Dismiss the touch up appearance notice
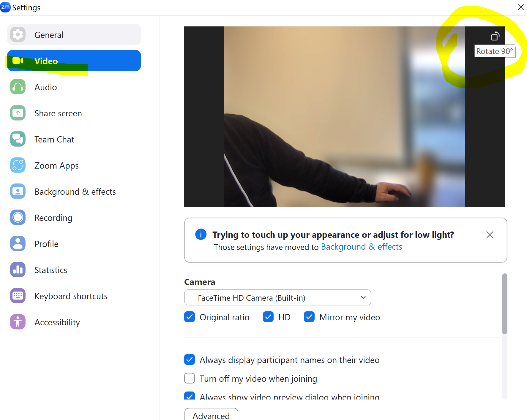 [490, 235]
